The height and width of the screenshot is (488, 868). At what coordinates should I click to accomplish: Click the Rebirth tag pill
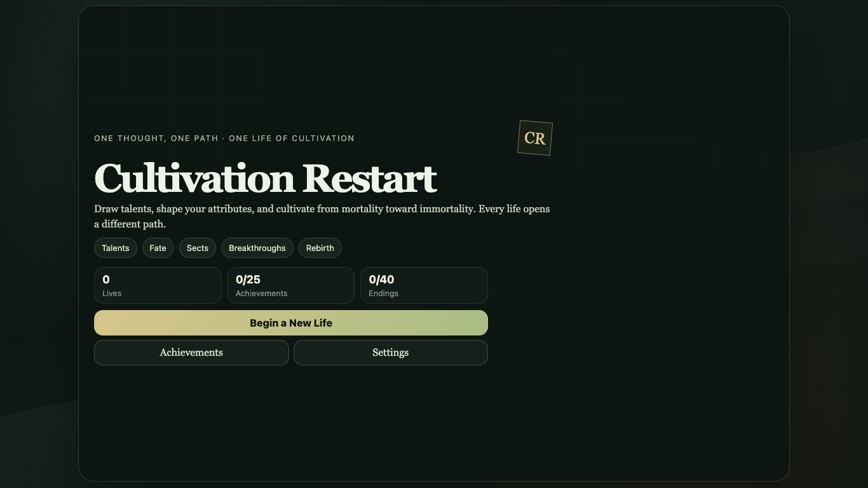[320, 248]
